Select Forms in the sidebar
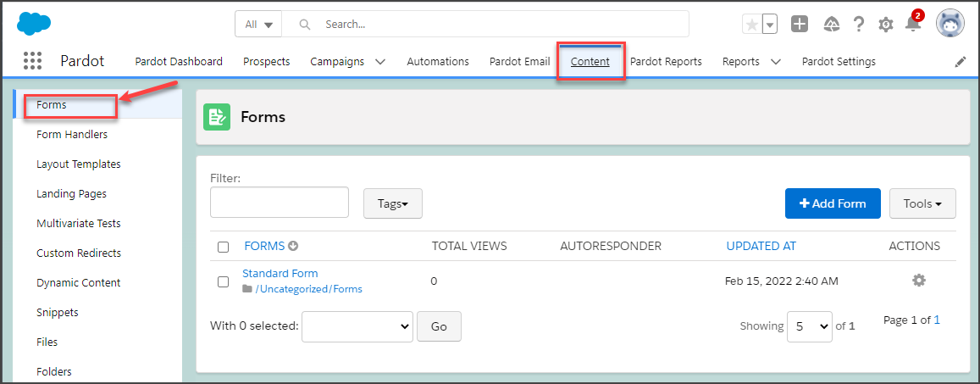 point(52,104)
